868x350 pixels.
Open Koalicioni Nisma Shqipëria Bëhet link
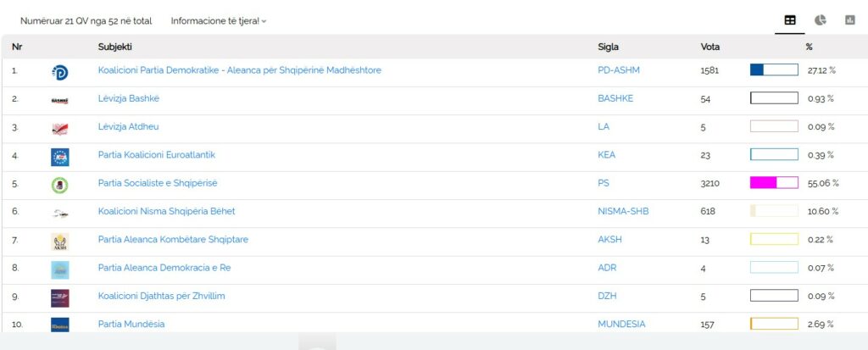[x=166, y=211]
